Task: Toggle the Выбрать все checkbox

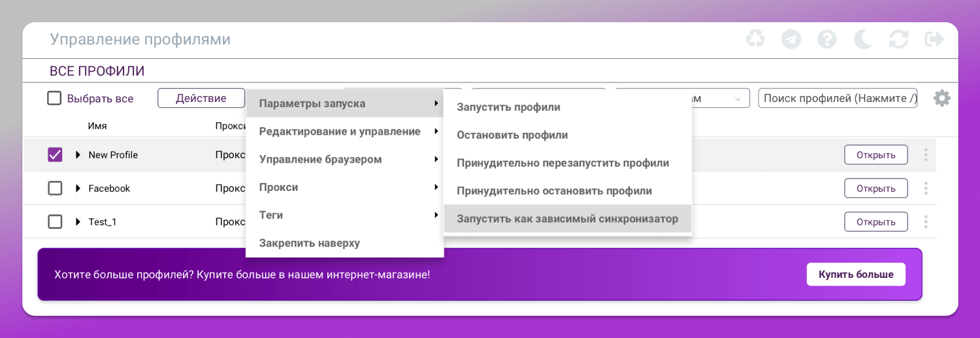Action: pos(54,99)
